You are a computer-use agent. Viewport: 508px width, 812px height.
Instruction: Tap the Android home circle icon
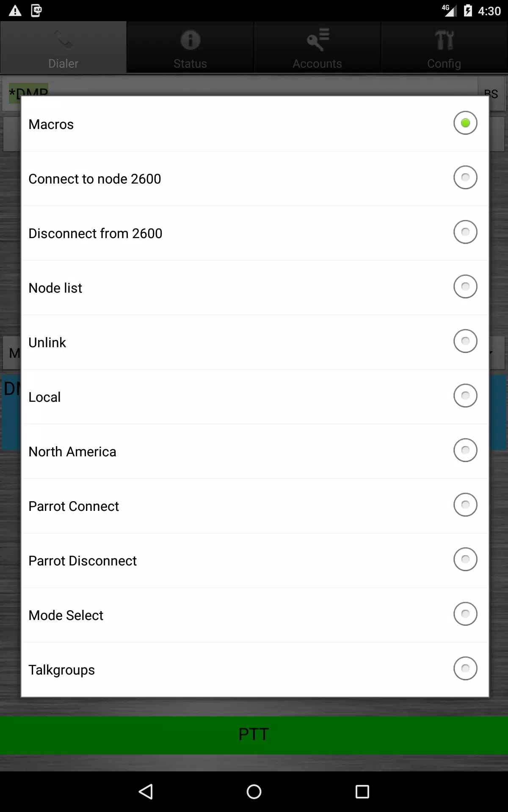[x=254, y=791]
